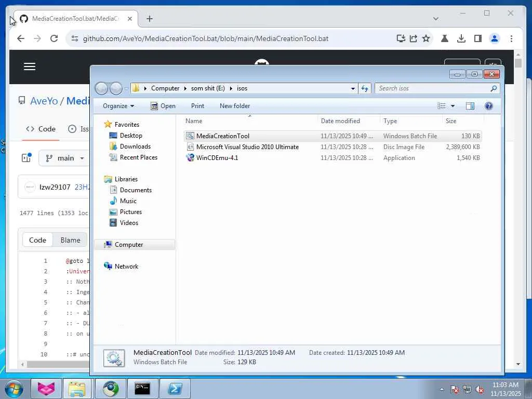Refresh the isos folder in Explorer
This screenshot has width=532, height=399.
(365, 88)
